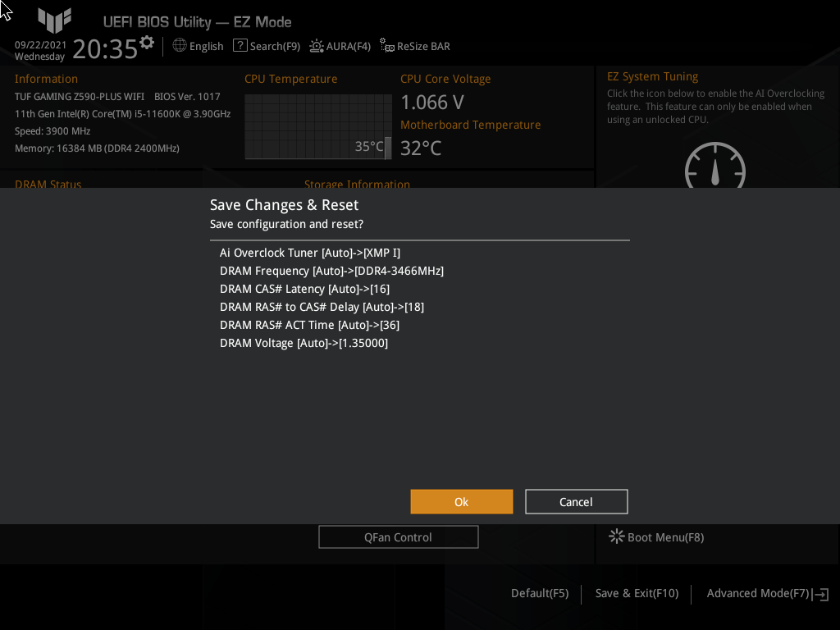Click the Information heading
Image resolution: width=840 pixels, height=630 pixels.
click(x=46, y=79)
